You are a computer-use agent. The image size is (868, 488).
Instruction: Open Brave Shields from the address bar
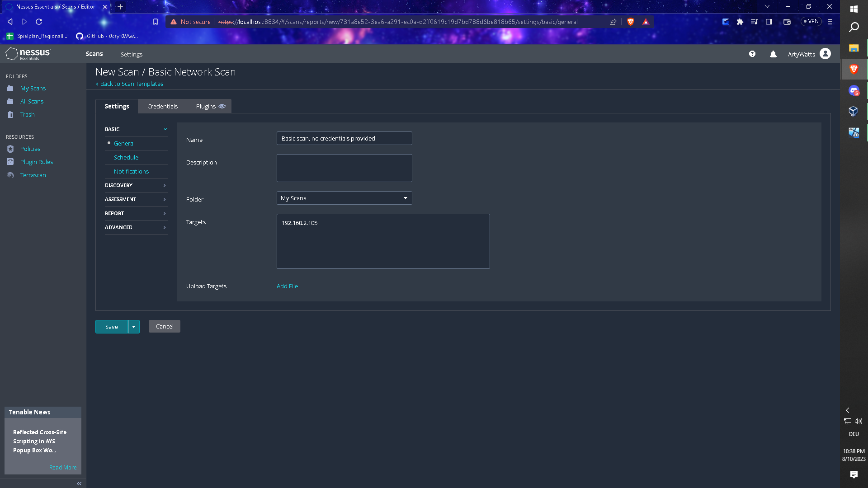click(x=631, y=21)
